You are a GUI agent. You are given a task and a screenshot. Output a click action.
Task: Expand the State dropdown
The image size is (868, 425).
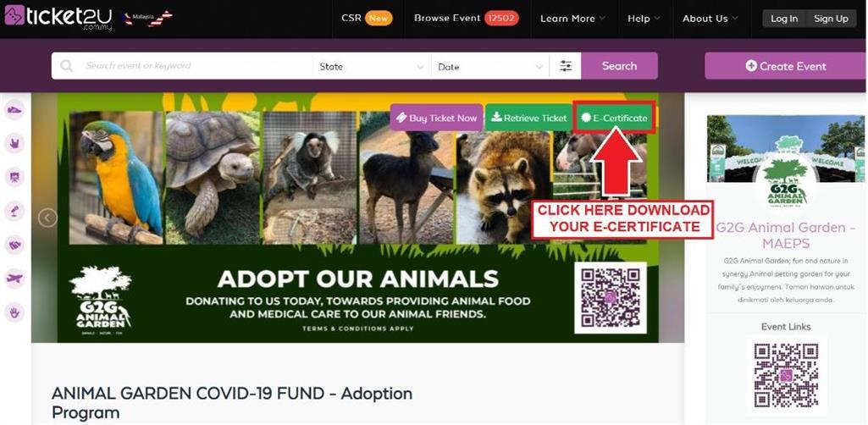372,66
